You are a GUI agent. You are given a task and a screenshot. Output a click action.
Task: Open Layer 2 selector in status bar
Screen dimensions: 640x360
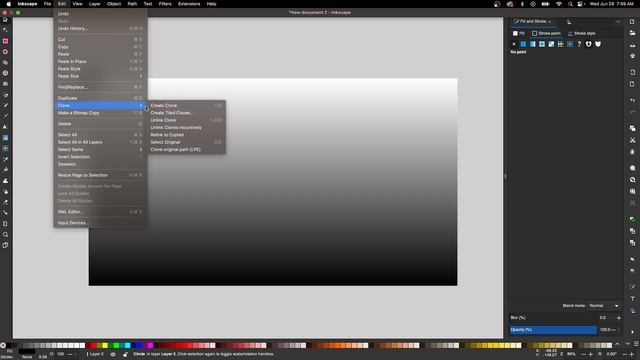(96, 354)
